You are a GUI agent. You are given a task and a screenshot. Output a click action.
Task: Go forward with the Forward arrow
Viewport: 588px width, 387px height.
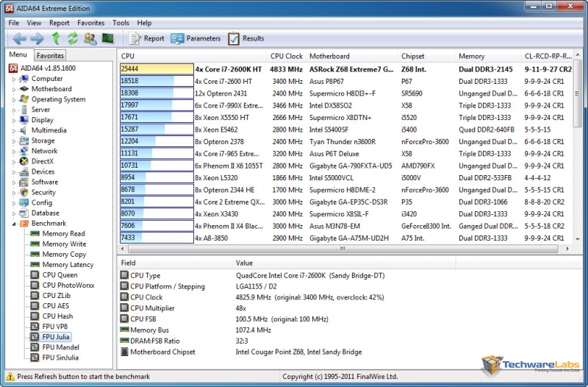[x=37, y=38]
